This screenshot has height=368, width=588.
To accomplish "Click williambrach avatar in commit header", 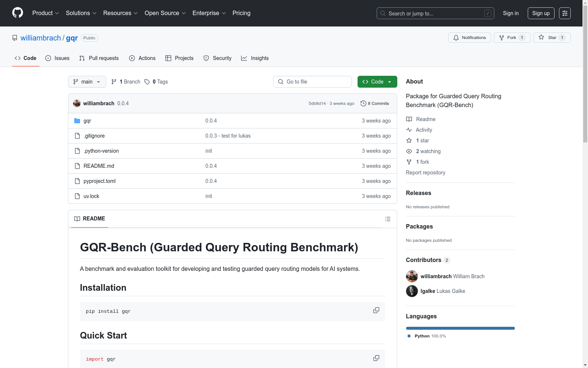I will click(77, 103).
